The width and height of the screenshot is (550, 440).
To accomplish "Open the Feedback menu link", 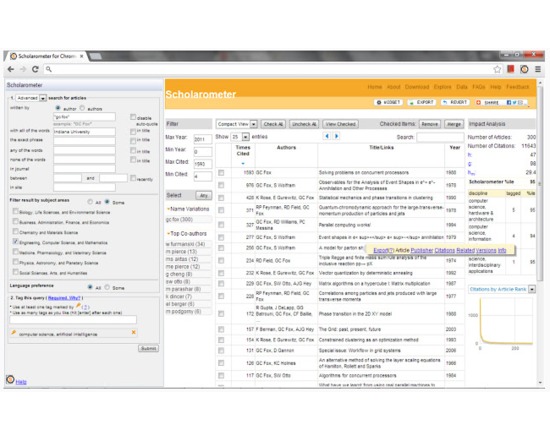I will coord(518,87).
